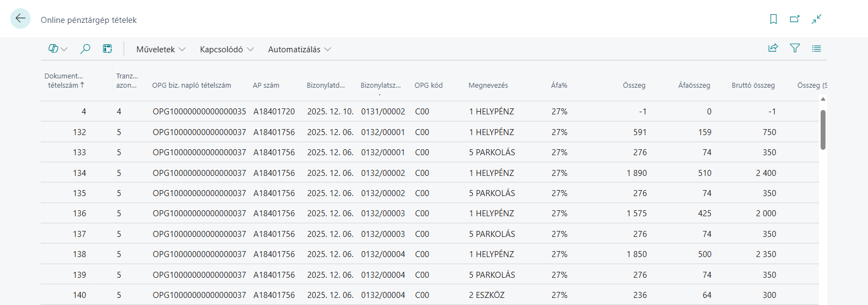Image resolution: width=868 pixels, height=305 pixels.
Task: Click the analysis mode icon in toolbar
Action: pyautogui.click(x=107, y=49)
